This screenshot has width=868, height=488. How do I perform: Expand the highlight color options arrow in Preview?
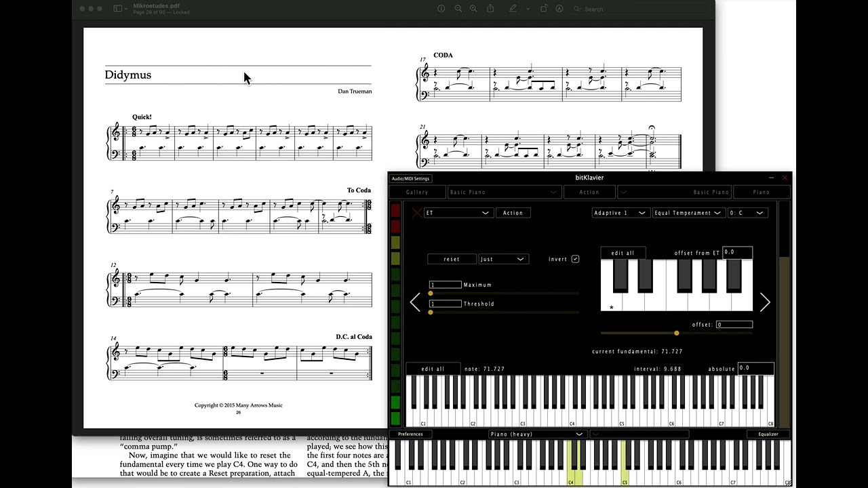[528, 9]
